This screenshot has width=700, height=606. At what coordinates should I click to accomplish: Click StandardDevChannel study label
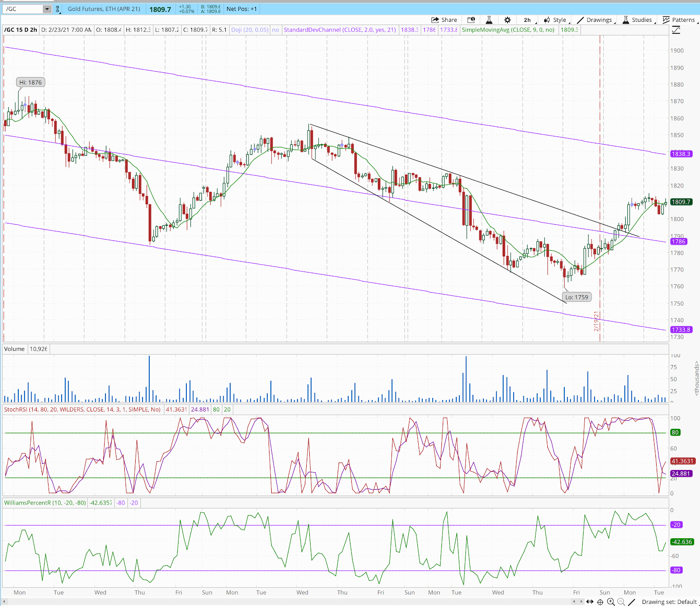tap(340, 30)
